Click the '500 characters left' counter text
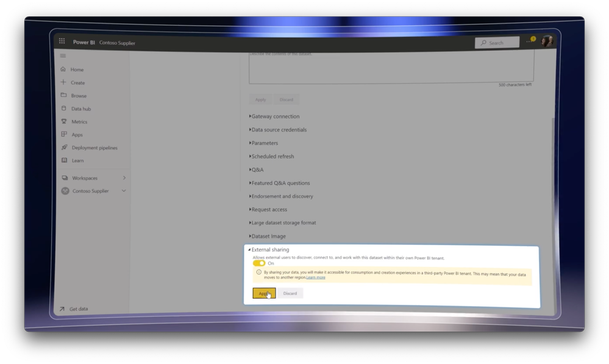This screenshot has height=364, width=609. (515, 85)
